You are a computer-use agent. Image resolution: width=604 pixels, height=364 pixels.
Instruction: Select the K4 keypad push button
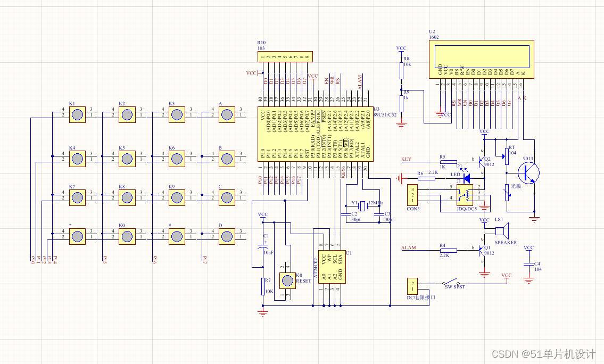click(x=77, y=159)
